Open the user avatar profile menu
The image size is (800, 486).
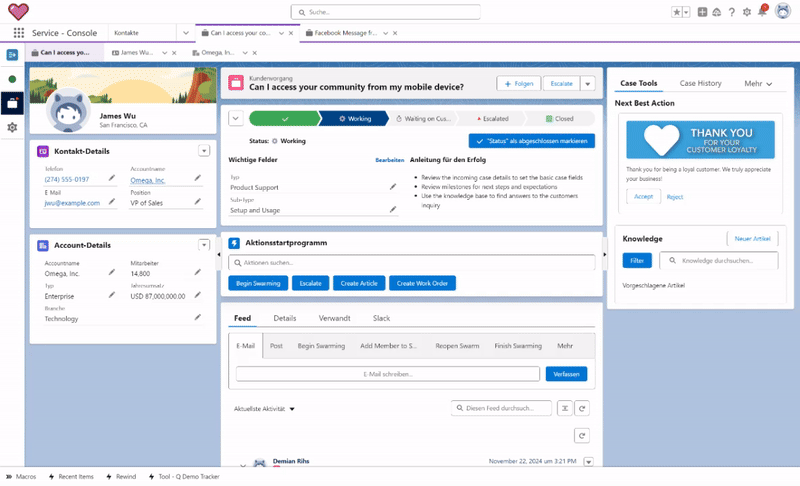coord(783,12)
